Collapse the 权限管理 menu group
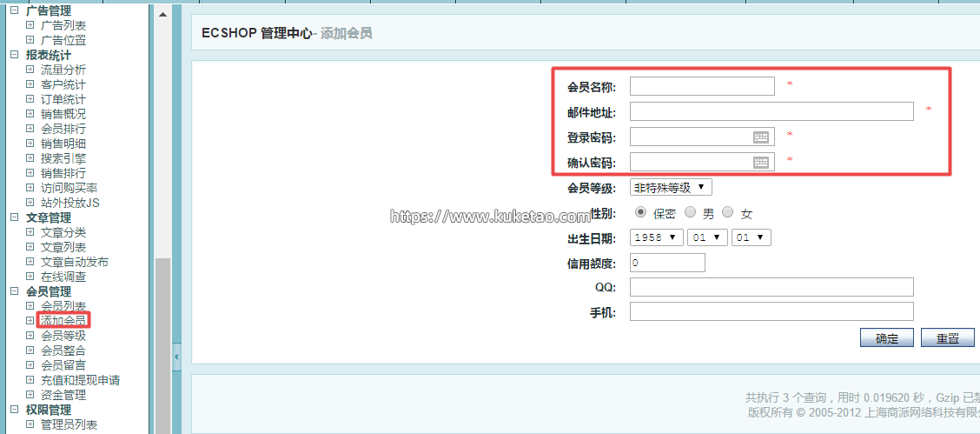980x434 pixels. [x=15, y=411]
